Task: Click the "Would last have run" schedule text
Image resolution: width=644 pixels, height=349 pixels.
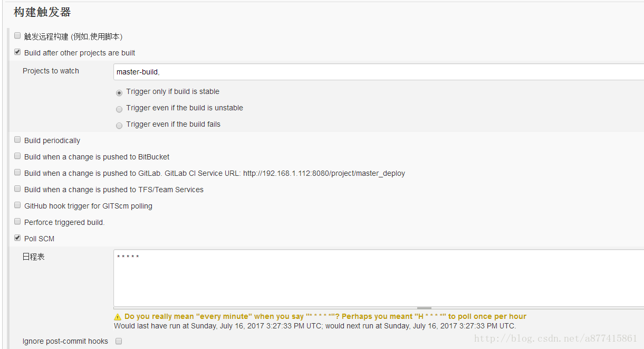Action: pyautogui.click(x=314, y=326)
